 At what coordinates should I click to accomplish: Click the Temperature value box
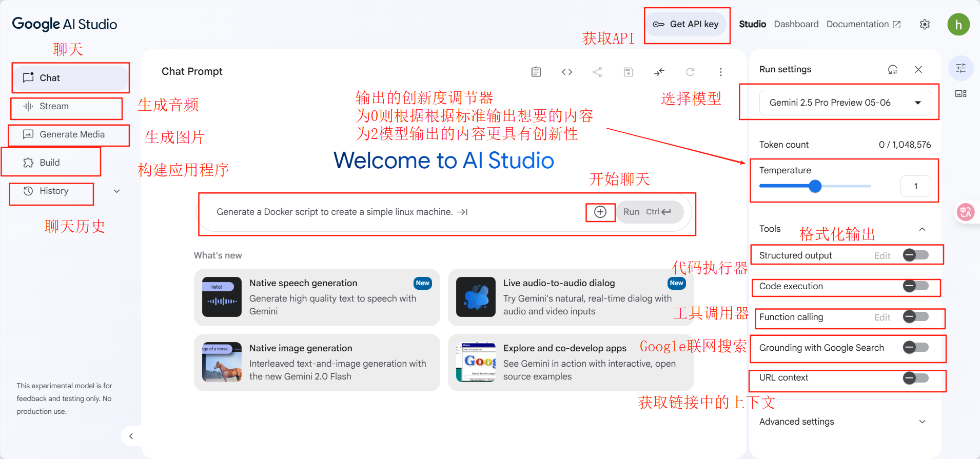coord(916,186)
